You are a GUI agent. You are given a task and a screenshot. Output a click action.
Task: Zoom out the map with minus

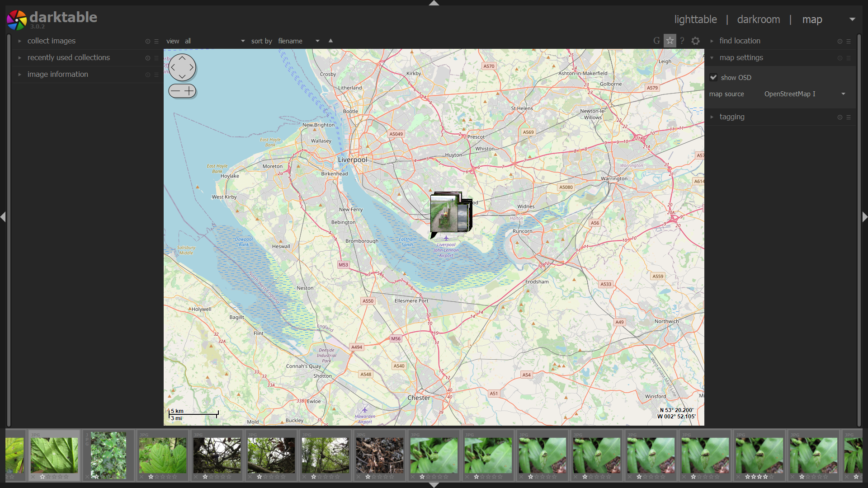click(x=175, y=91)
